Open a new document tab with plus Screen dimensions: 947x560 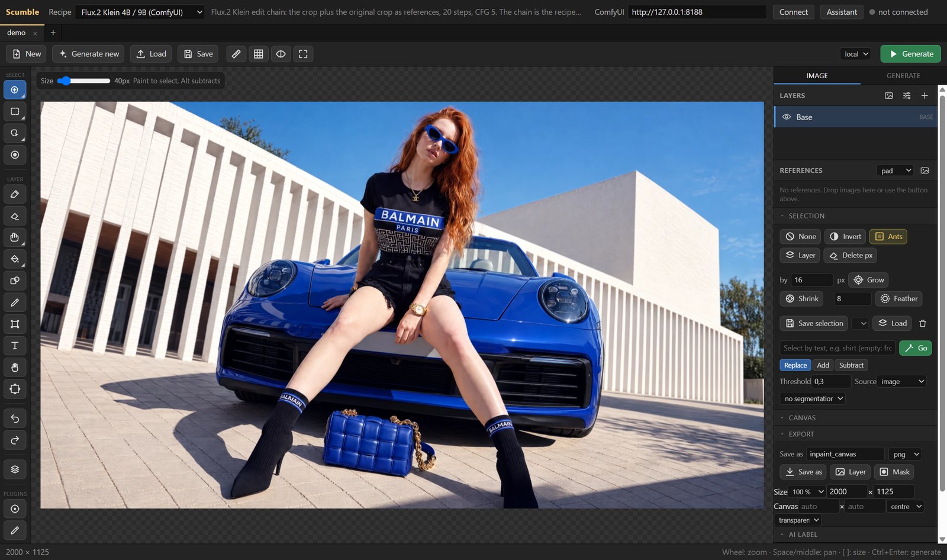(x=53, y=33)
